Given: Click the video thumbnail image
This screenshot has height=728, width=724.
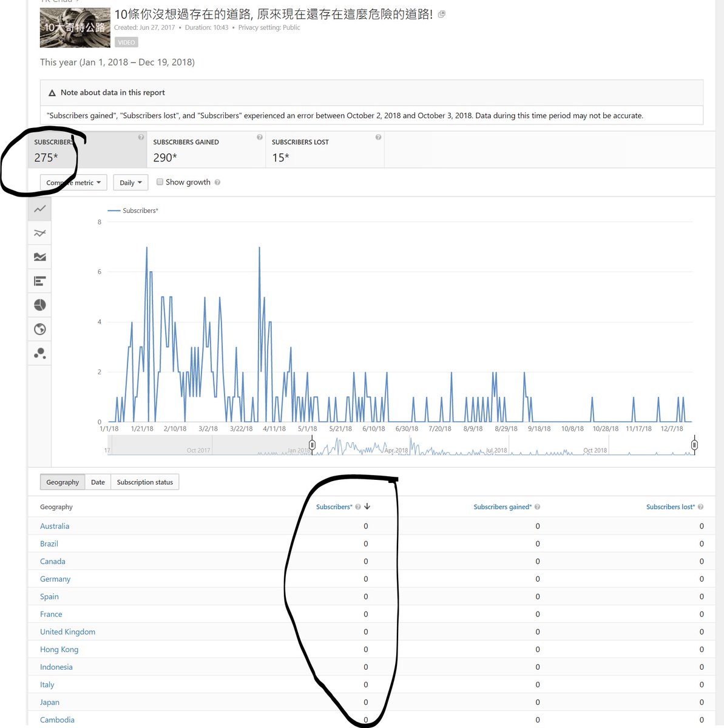Looking at the screenshot, I should pyautogui.click(x=75, y=28).
